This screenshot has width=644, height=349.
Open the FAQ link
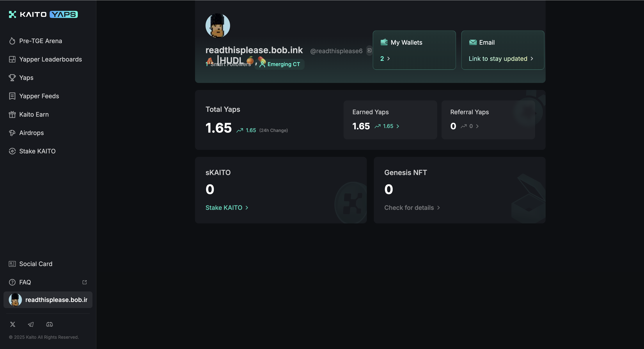pos(48,282)
